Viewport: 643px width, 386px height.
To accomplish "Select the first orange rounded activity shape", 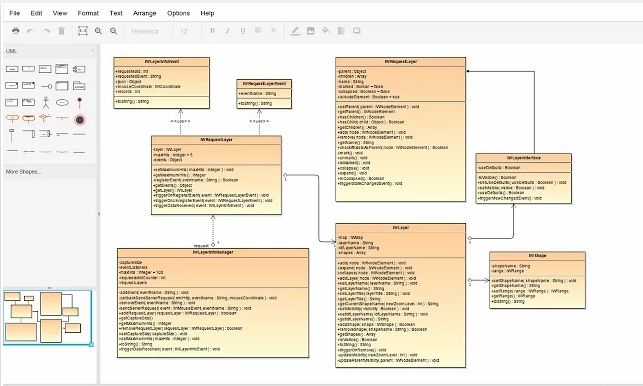I will [12, 119].
